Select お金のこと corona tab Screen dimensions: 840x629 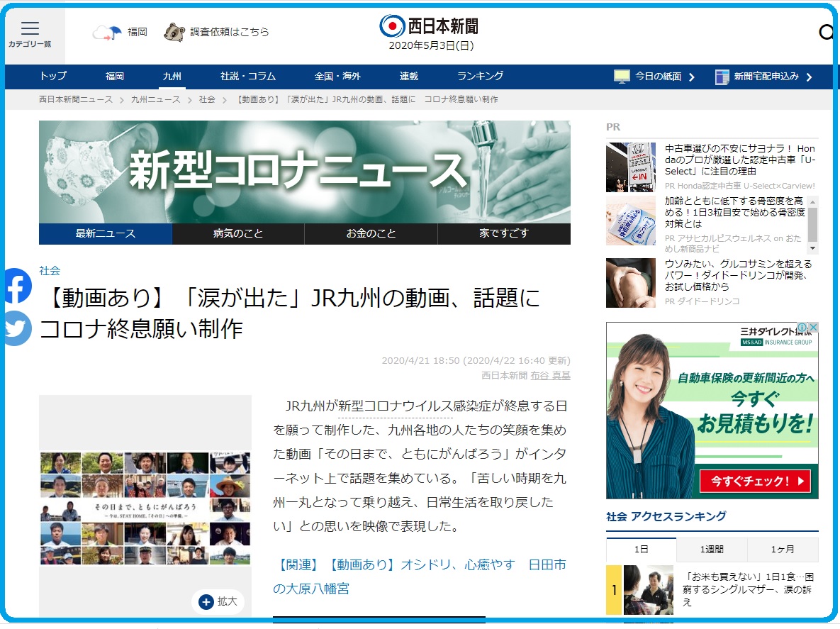pyautogui.click(x=371, y=233)
